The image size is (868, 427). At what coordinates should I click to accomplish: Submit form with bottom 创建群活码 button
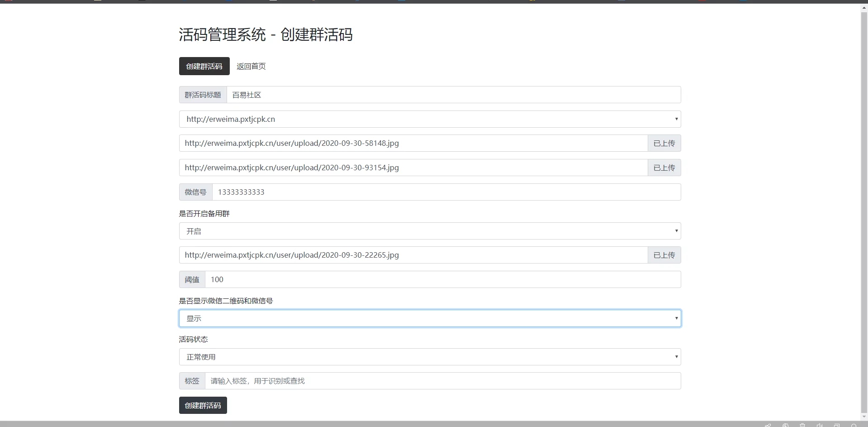(203, 405)
